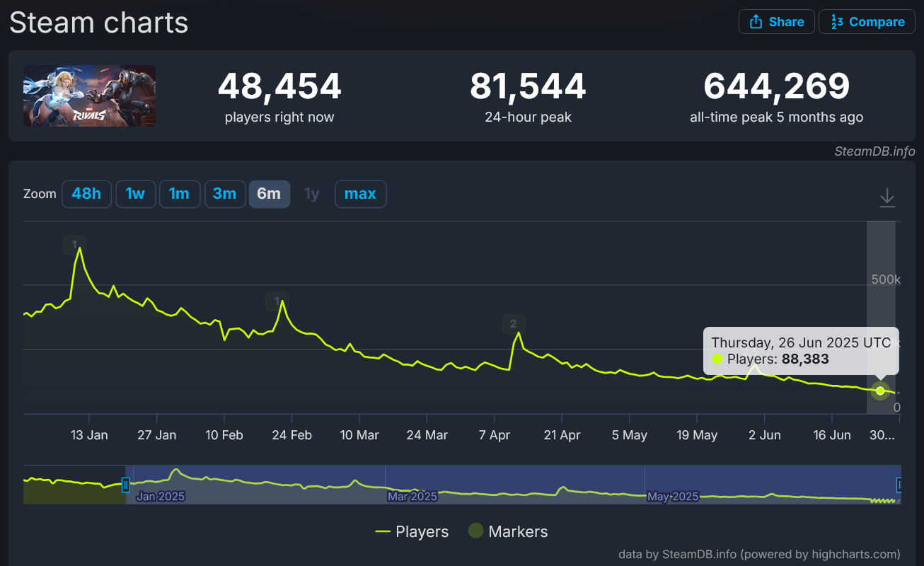This screenshot has width=924, height=566.
Task: Click the highlighted 26 Jun data point
Action: pyautogui.click(x=880, y=391)
